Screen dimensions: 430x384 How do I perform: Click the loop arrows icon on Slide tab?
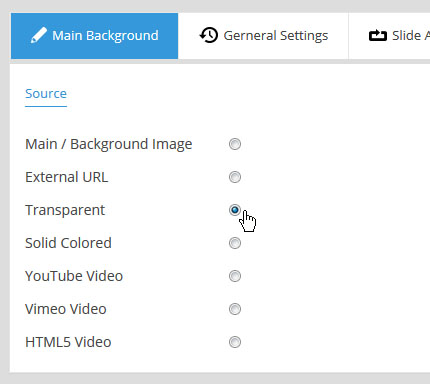pos(378,36)
